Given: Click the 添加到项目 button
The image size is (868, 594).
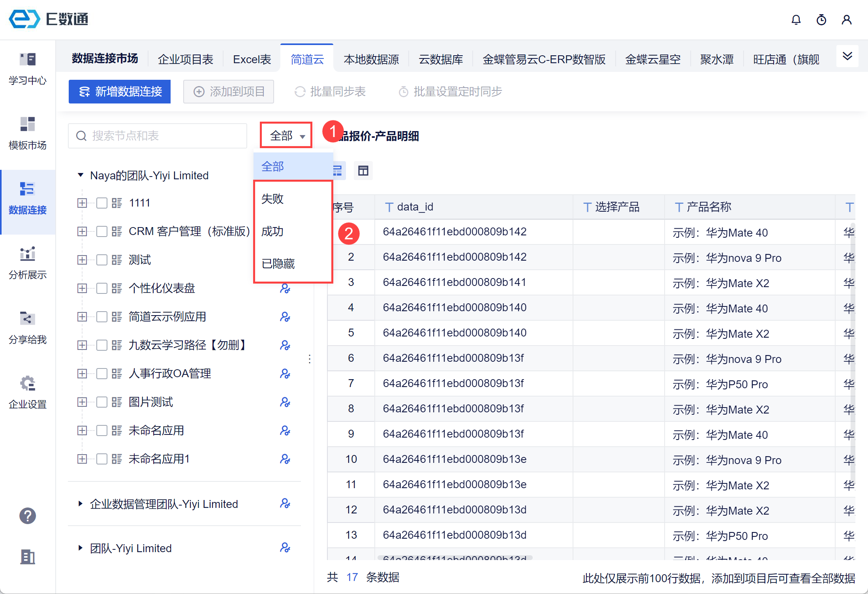Looking at the screenshot, I should pos(229,92).
